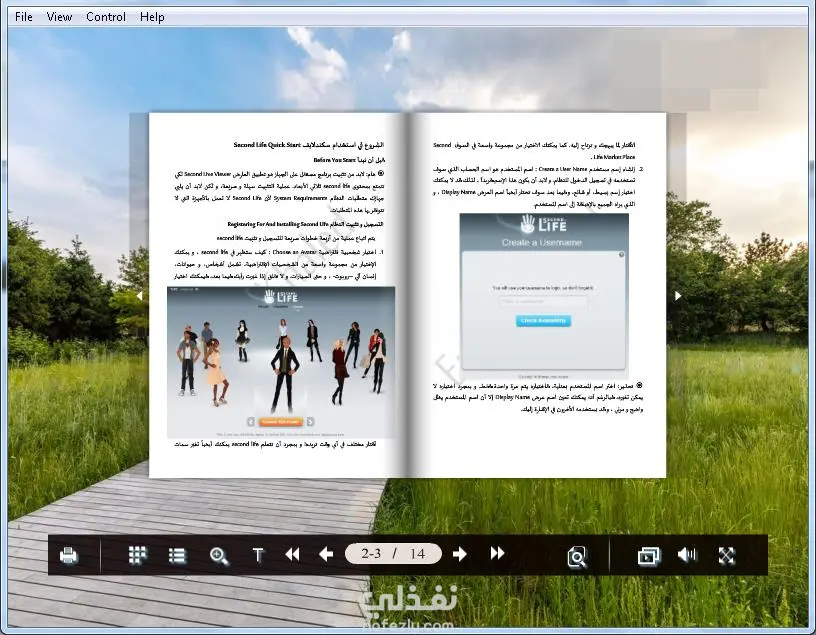Jump to the last page

[x=498, y=553]
